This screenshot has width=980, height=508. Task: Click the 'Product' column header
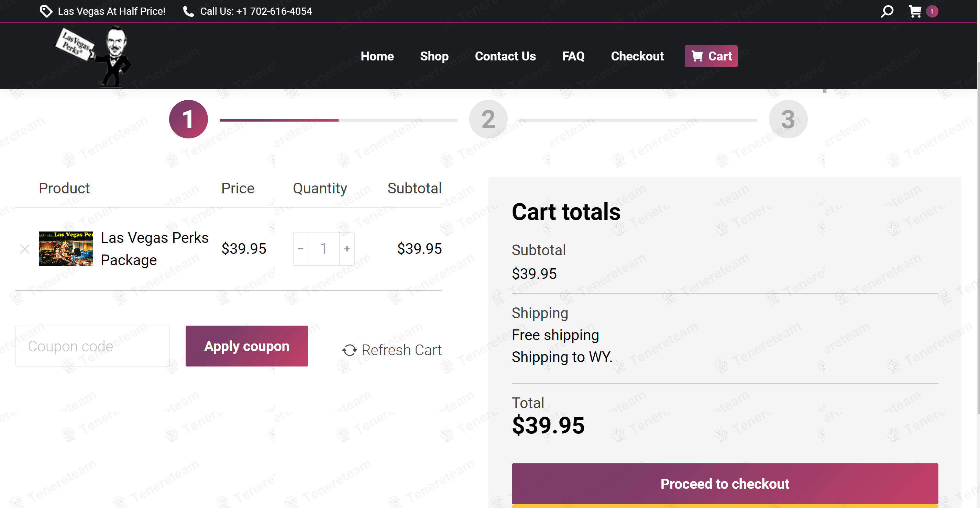(x=64, y=188)
